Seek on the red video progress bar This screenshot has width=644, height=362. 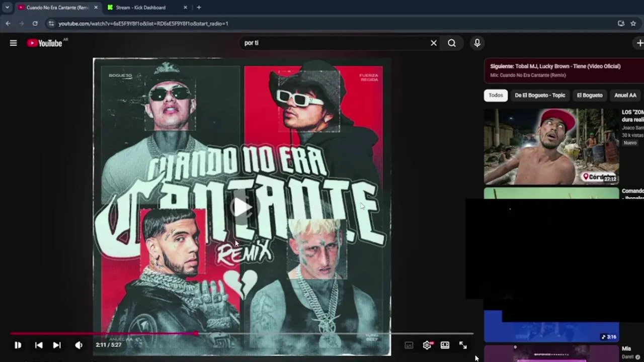242,333
